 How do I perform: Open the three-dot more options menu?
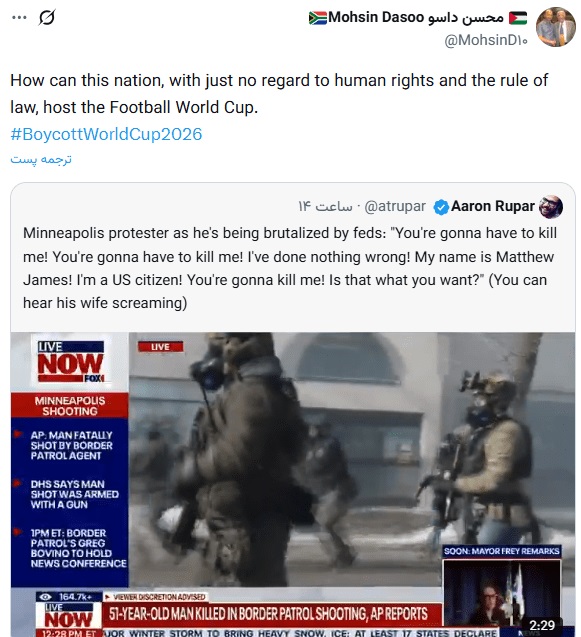pos(19,17)
